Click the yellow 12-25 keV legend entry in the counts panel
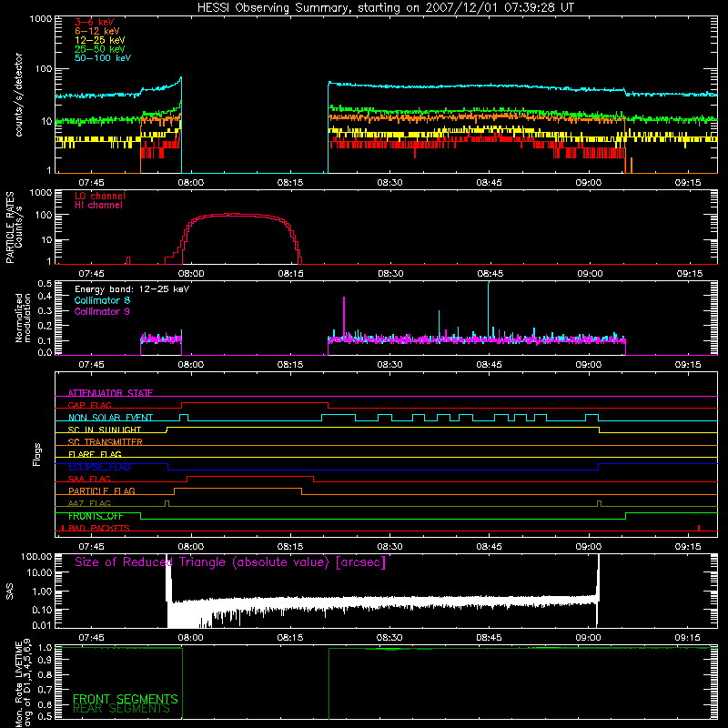728x728 pixels. (100, 40)
